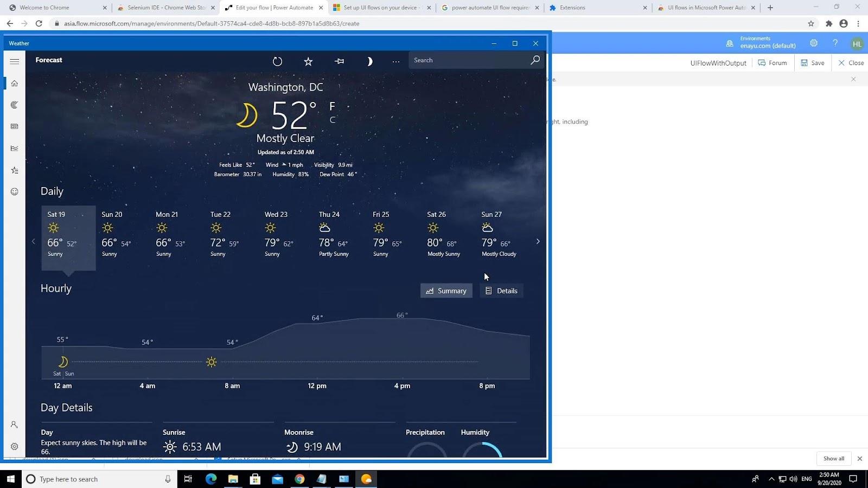Click the Chrome address bar URL
This screenshot has height=488, width=868.
[x=212, y=23]
